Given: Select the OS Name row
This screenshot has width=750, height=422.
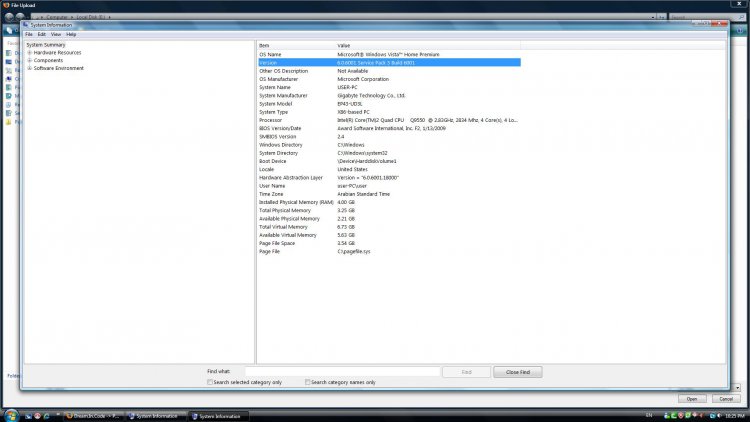Looking at the screenshot, I should point(389,55).
